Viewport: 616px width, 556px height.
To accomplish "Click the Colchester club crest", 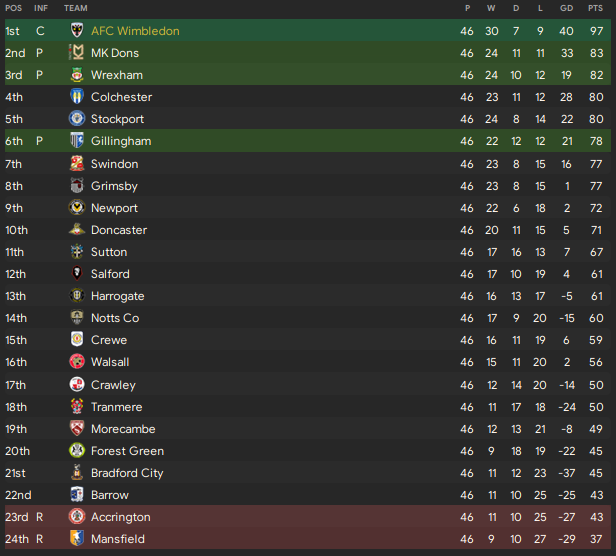I will (x=77, y=97).
